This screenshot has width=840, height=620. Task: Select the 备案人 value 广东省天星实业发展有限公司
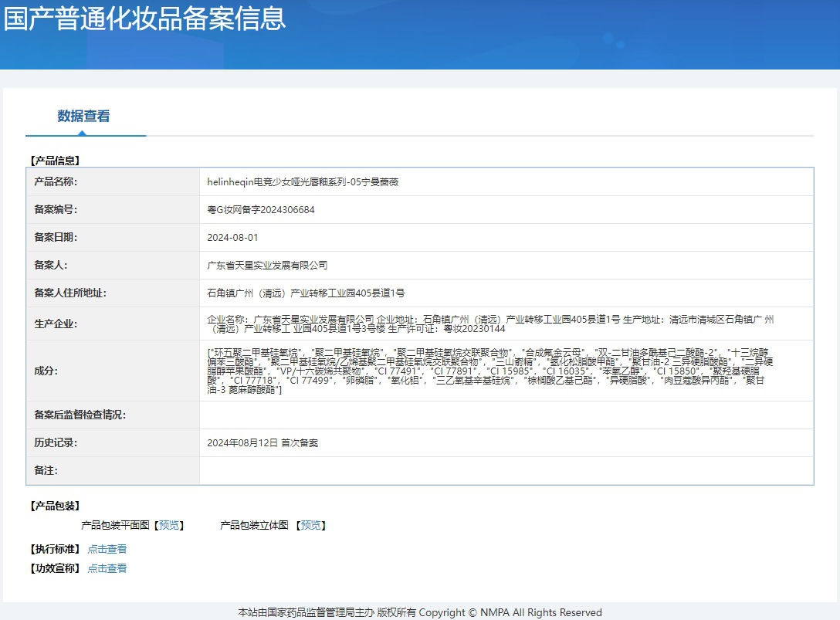tap(267, 266)
